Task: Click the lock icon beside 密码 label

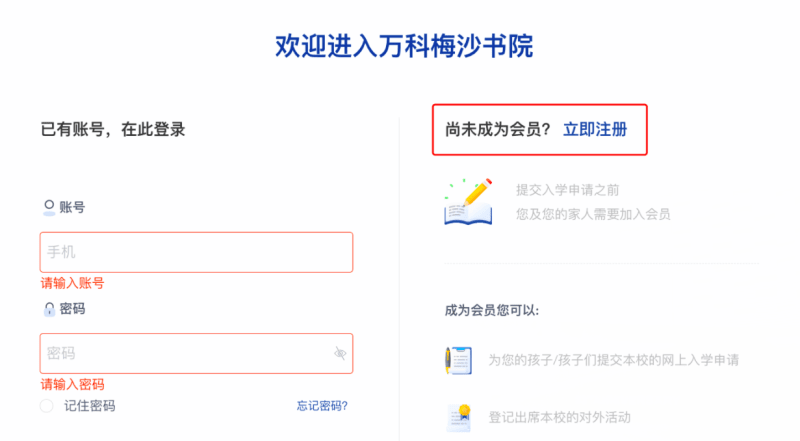Action: pyautogui.click(x=49, y=309)
